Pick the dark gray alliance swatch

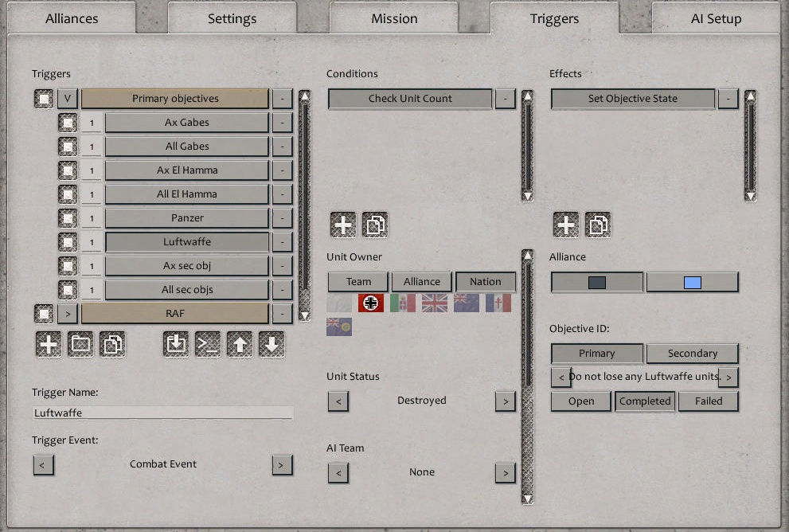tap(597, 282)
